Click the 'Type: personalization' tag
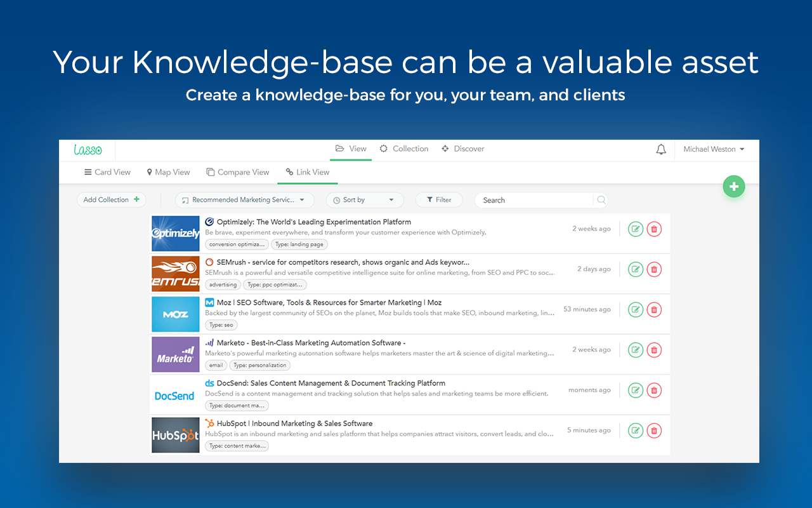The width and height of the screenshot is (812, 508). click(x=260, y=365)
